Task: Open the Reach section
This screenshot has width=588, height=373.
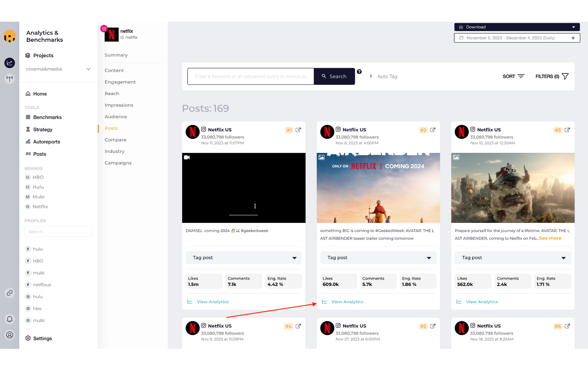Action: tap(112, 94)
